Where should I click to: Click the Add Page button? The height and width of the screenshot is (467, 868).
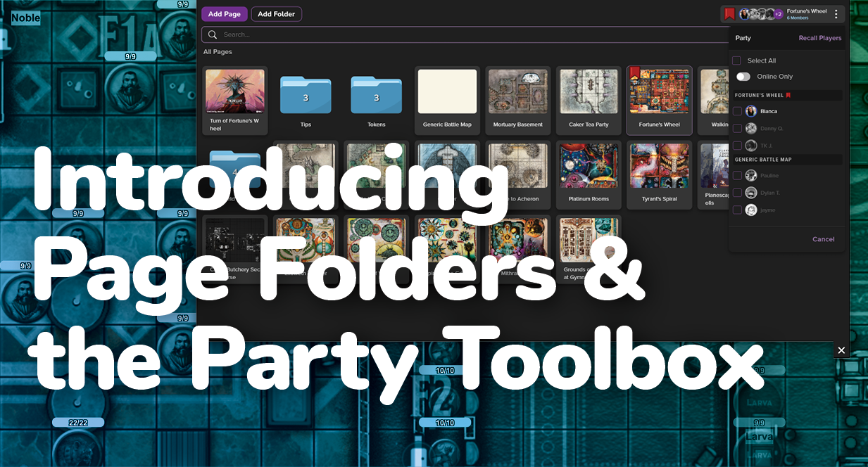tap(224, 13)
